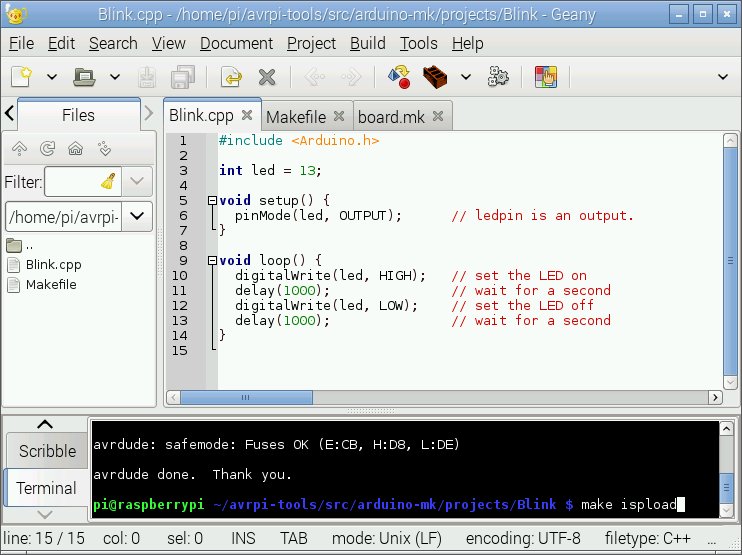Image resolution: width=742 pixels, height=555 pixels.
Task: Click the Build brick icon
Action: click(x=434, y=76)
